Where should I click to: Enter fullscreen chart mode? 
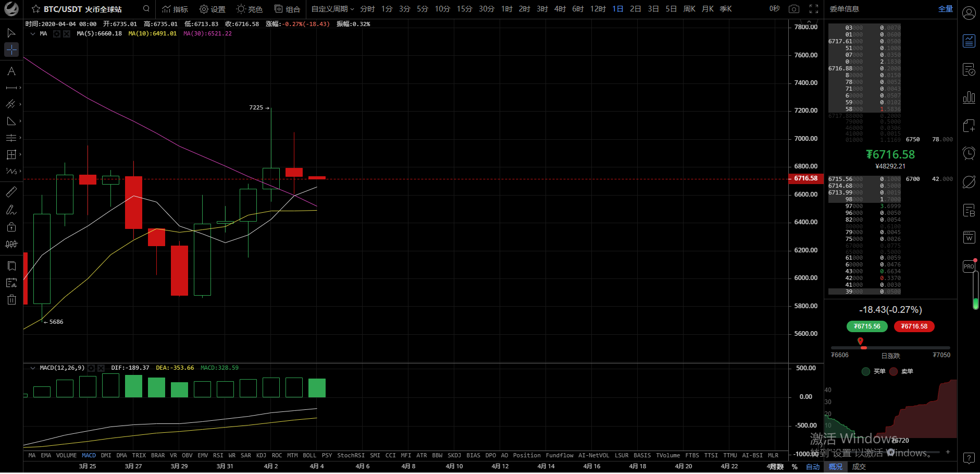[x=813, y=9]
